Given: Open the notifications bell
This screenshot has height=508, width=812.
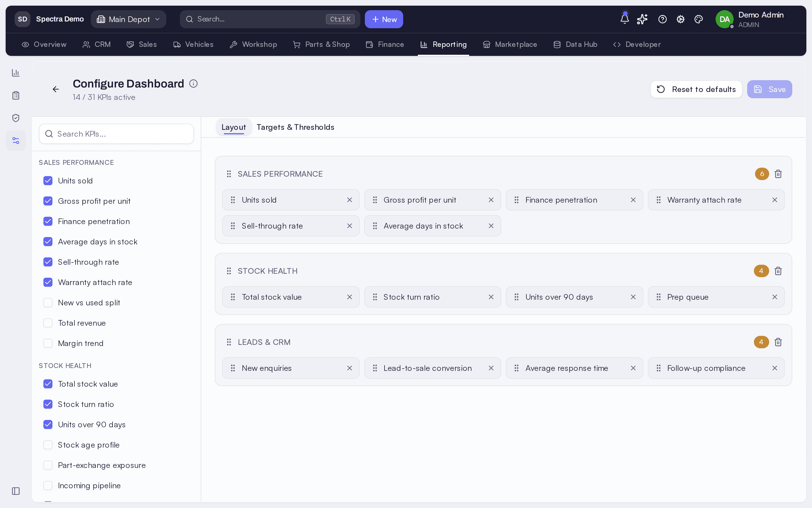Looking at the screenshot, I should 625,19.
